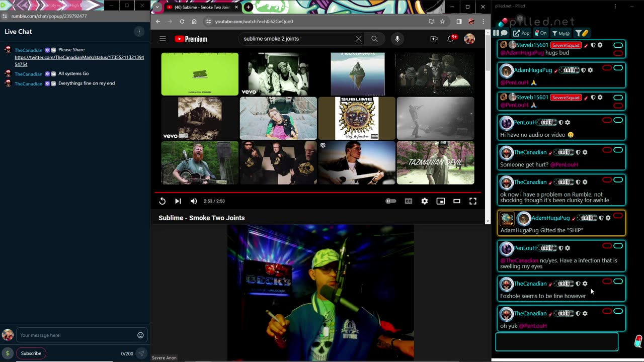This screenshot has height=362, width=644.
Task: Toggle teal pill on 'Hi have no audio' message
Action: click(x=618, y=120)
